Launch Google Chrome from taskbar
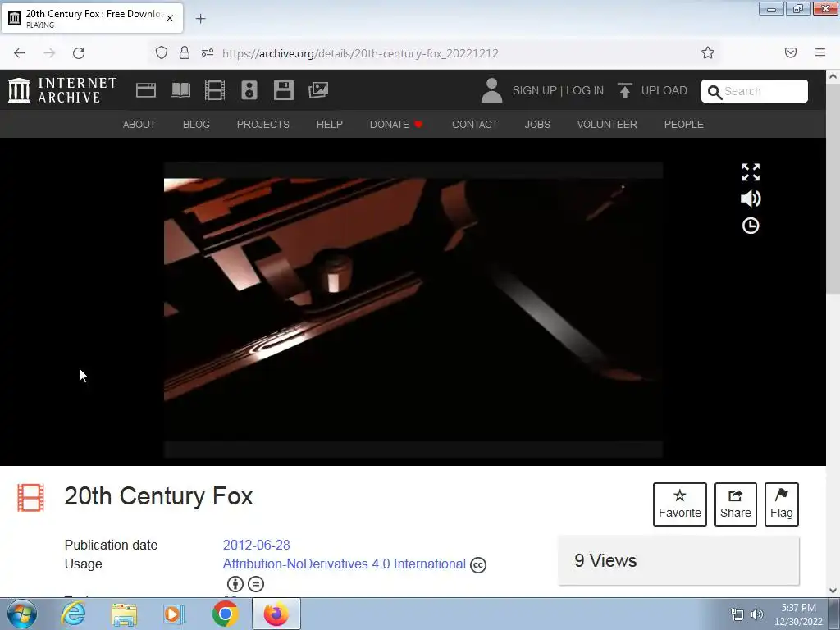Screen dimensions: 840x630 tap(225, 614)
